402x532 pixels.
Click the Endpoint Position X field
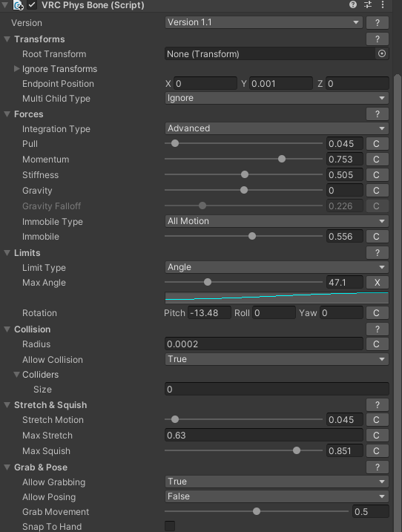pyautogui.click(x=205, y=83)
